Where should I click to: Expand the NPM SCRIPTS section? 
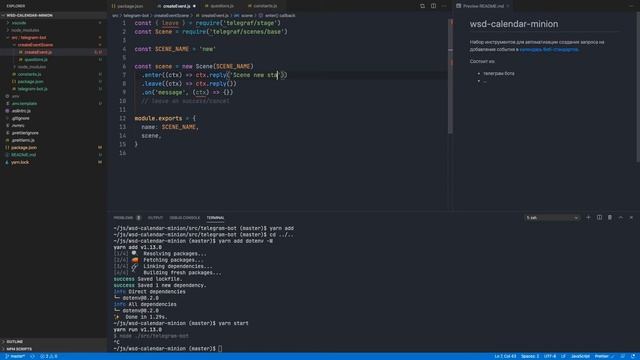pyautogui.click(x=53, y=349)
